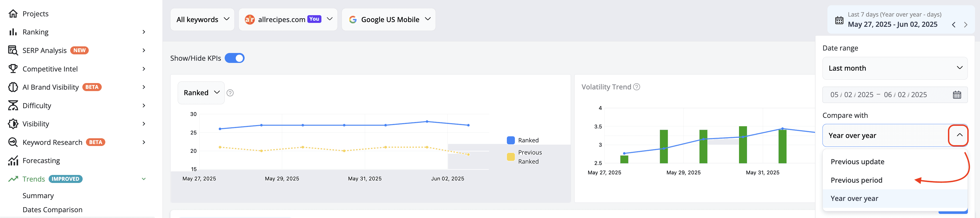980x218 pixels.
Task: Select Previous period compare option
Action: [856, 180]
